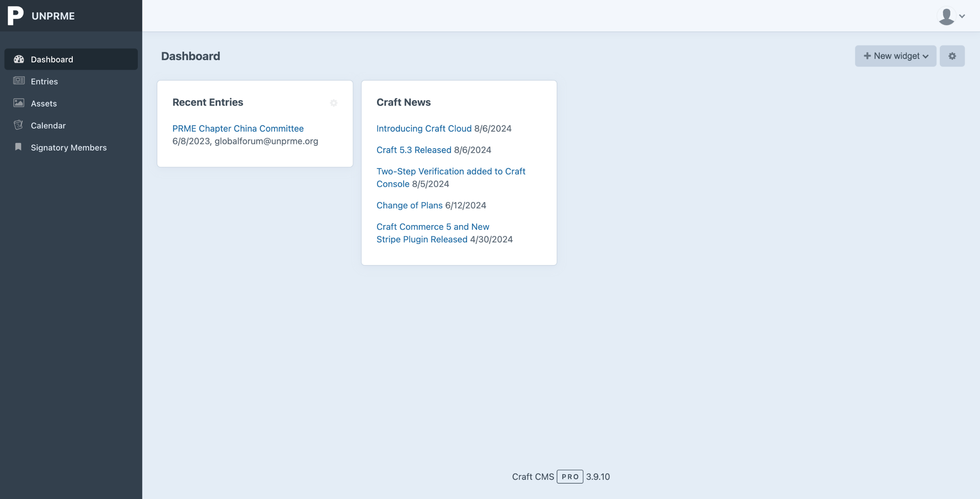980x499 pixels.
Task: Click the UNPRME P logo
Action: coord(15,16)
